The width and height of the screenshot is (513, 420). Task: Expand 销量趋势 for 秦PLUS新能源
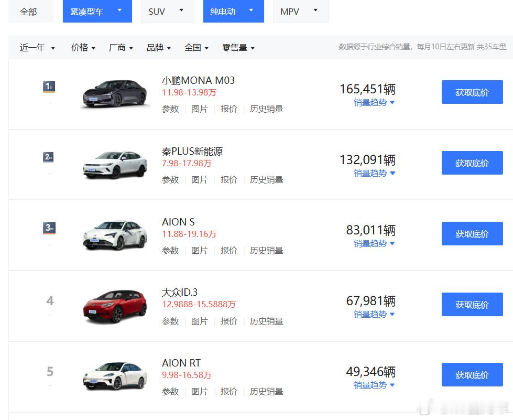click(374, 173)
